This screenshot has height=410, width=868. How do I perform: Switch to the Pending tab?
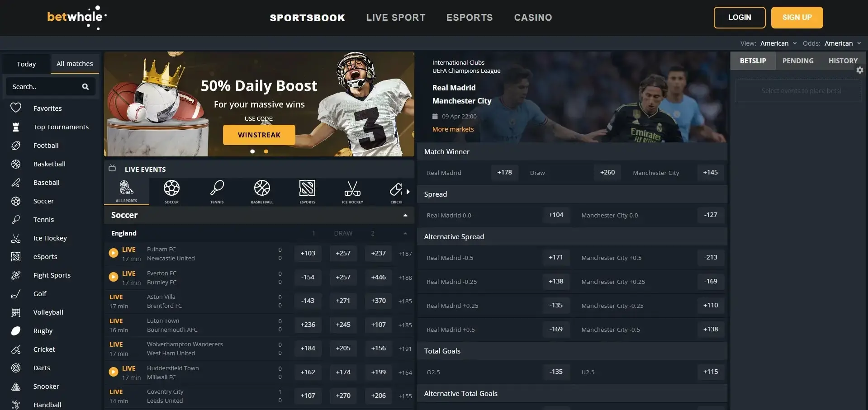tap(797, 61)
